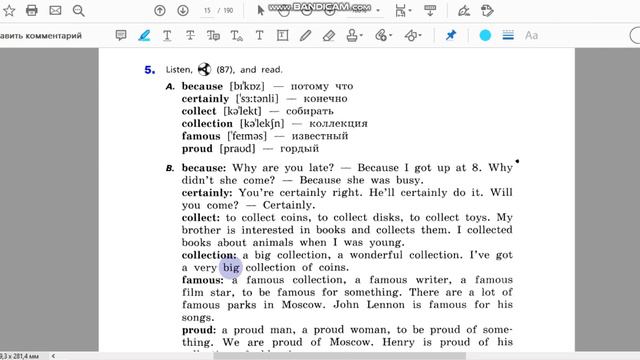Click the horizontal scrollbar thumb at bottom

340,356
